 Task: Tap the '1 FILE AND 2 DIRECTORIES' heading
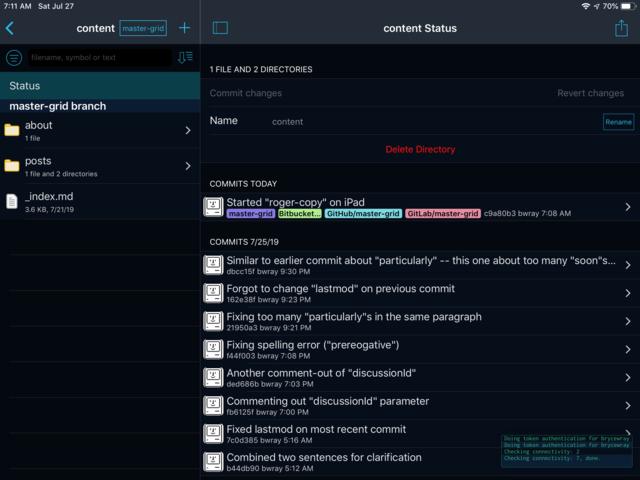261,69
